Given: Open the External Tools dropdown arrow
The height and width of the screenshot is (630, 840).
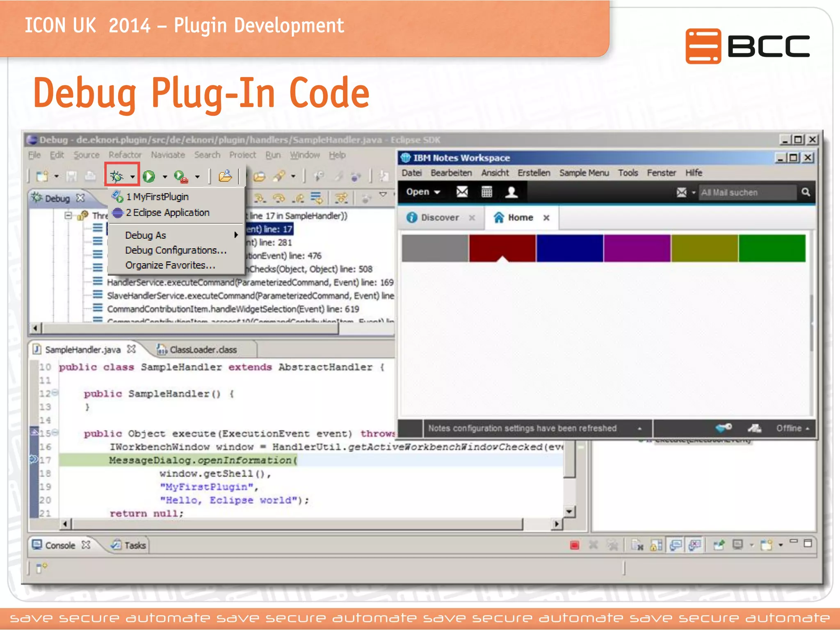Looking at the screenshot, I should point(197,177).
